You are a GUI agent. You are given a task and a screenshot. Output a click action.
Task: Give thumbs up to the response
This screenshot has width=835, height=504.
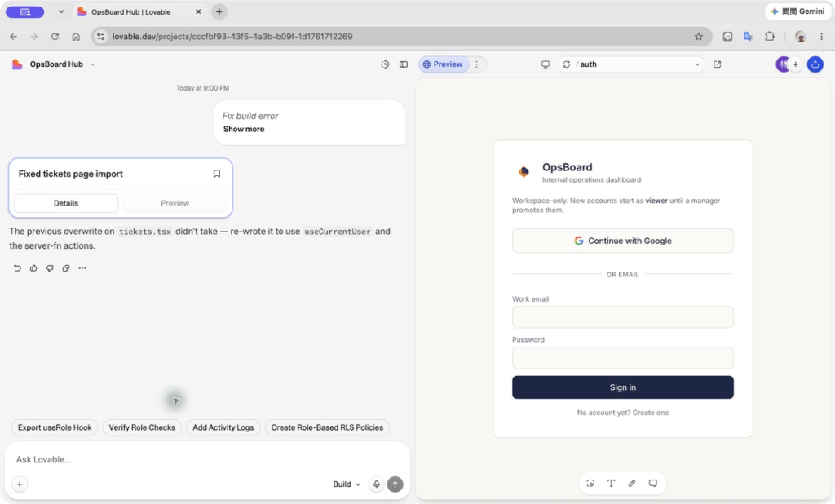[x=33, y=268]
